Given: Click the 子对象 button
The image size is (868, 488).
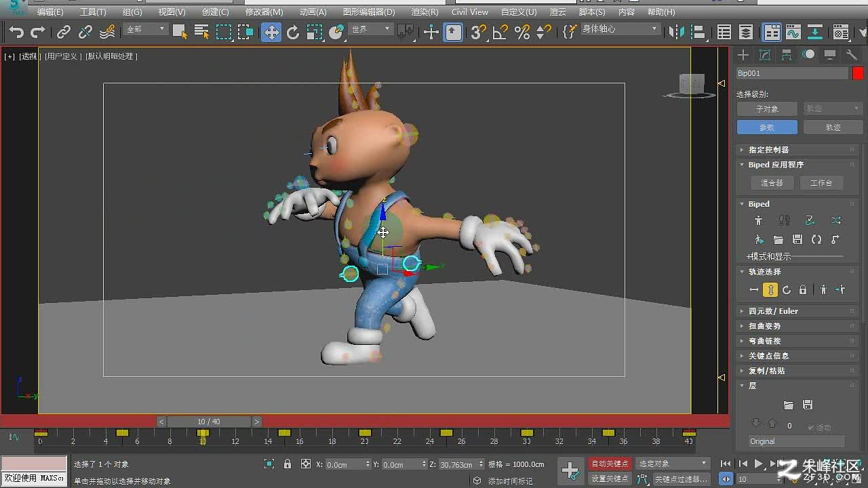Looking at the screenshot, I should [767, 108].
